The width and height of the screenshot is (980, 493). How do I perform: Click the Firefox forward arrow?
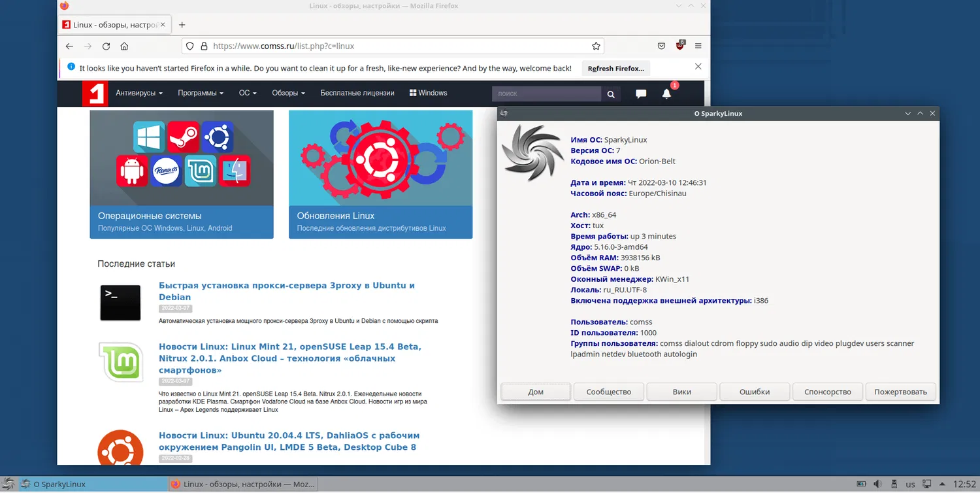(x=88, y=46)
